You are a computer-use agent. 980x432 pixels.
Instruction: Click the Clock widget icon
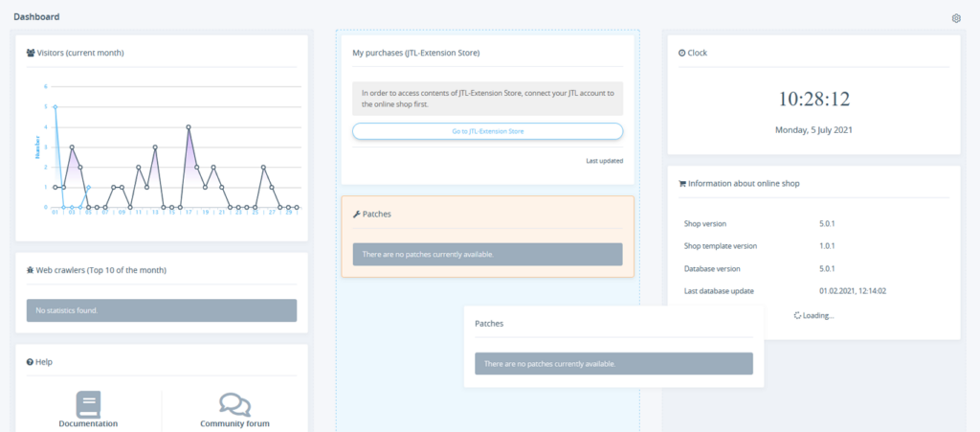[x=681, y=53]
